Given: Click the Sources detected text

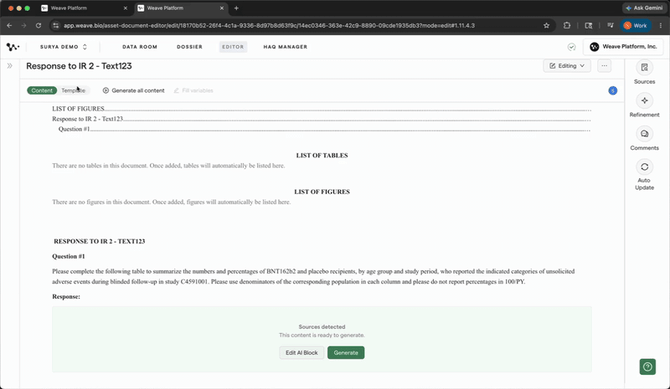Looking at the screenshot, I should (322, 327).
